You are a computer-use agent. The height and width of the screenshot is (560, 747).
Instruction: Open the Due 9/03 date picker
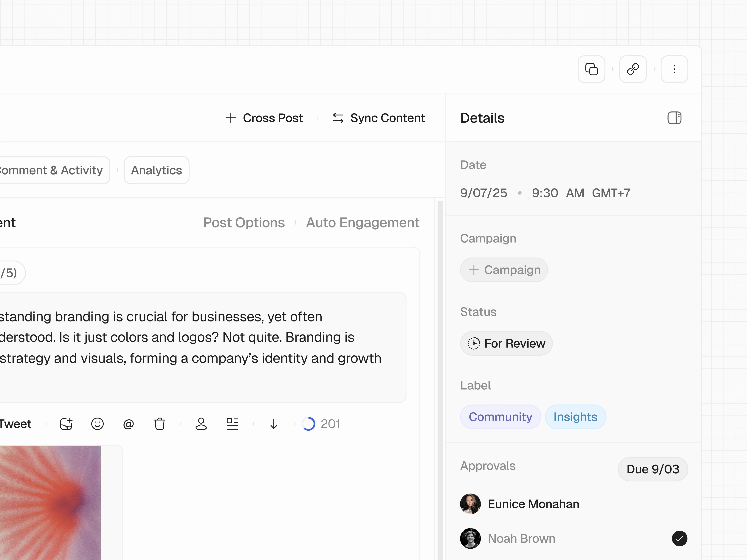[x=653, y=469]
